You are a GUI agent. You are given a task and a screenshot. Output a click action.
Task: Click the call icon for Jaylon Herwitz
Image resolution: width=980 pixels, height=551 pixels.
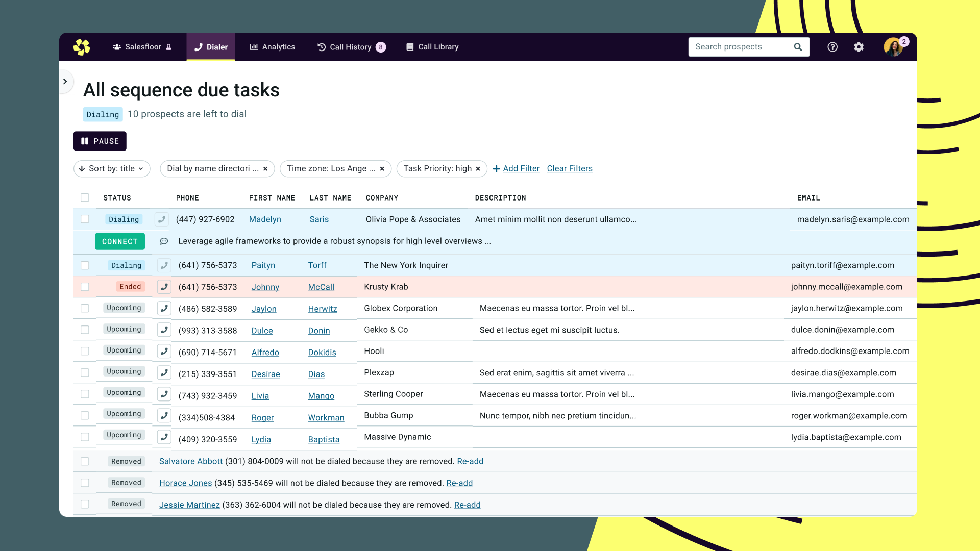tap(164, 308)
